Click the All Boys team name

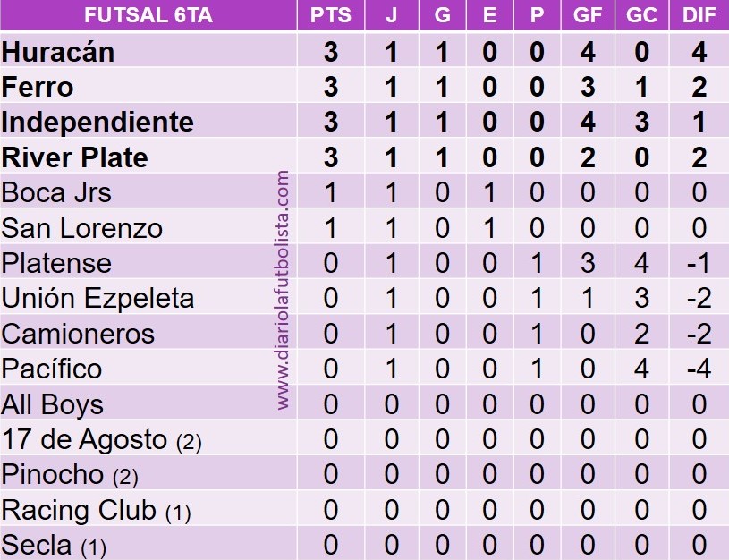click(x=53, y=404)
